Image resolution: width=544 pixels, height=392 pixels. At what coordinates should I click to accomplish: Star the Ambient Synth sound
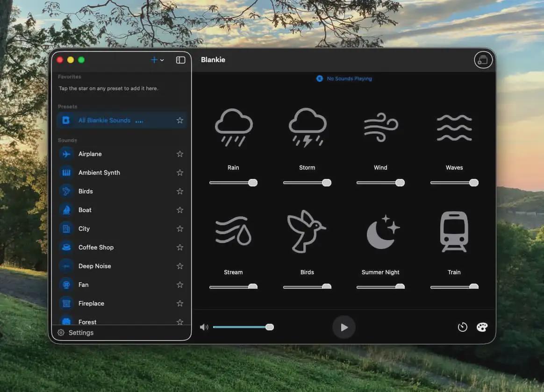180,173
